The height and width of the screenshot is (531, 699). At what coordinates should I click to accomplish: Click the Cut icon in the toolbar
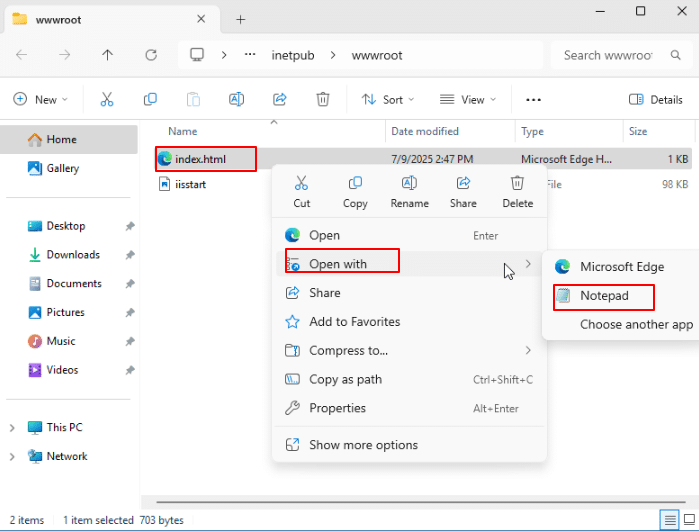click(107, 99)
